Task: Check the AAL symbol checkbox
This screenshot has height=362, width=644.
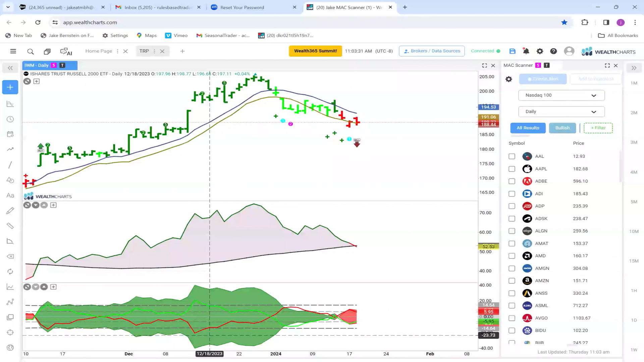Action: (512, 157)
